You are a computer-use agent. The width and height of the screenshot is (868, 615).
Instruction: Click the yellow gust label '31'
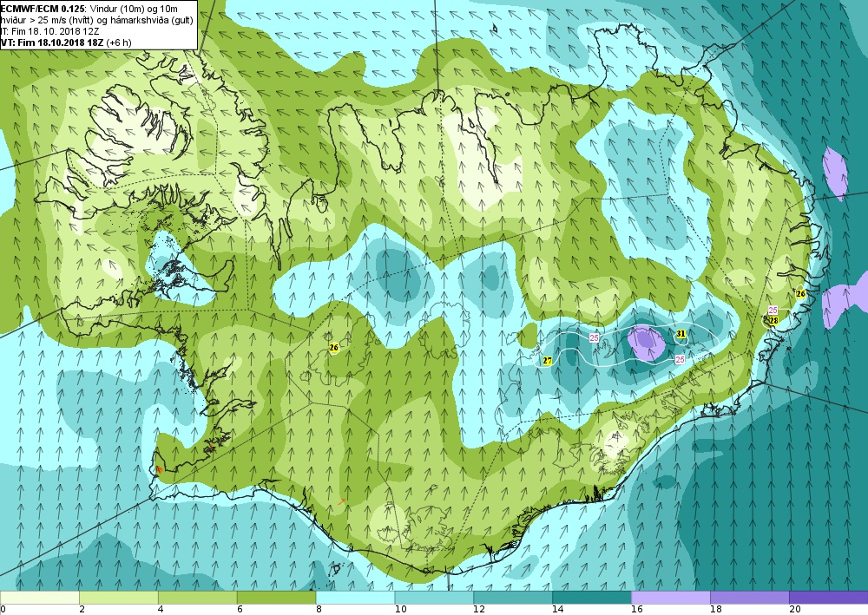point(681,333)
